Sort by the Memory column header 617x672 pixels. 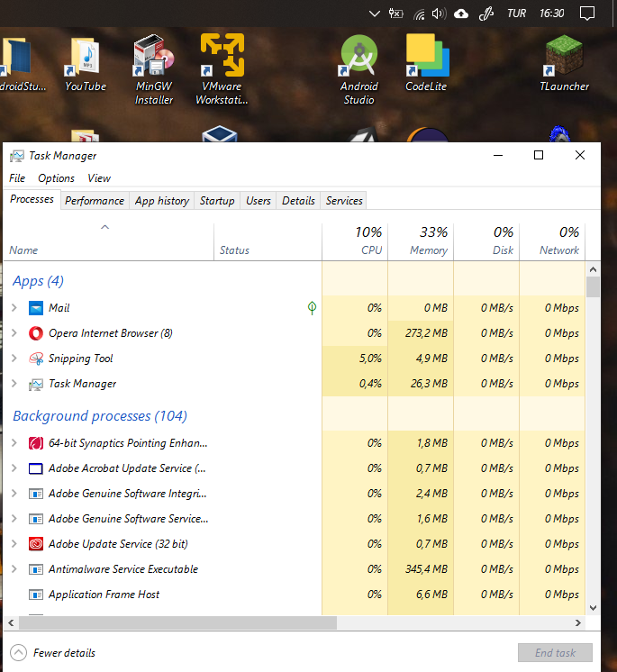point(421,241)
